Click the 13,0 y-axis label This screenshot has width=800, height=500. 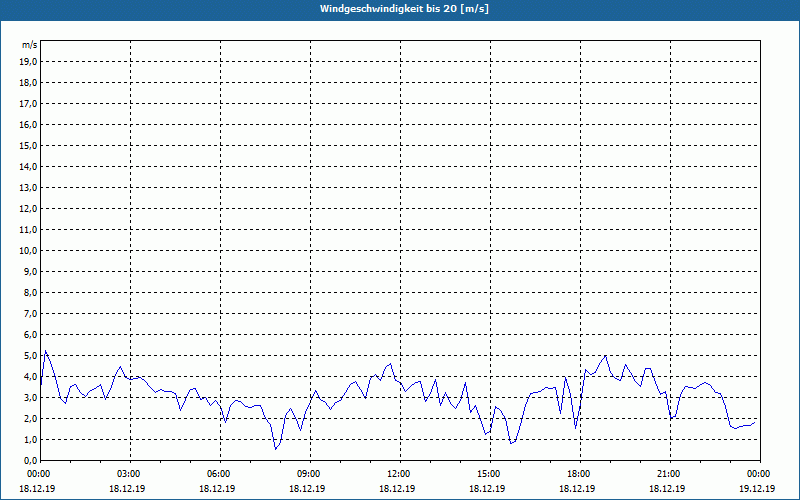point(28,187)
